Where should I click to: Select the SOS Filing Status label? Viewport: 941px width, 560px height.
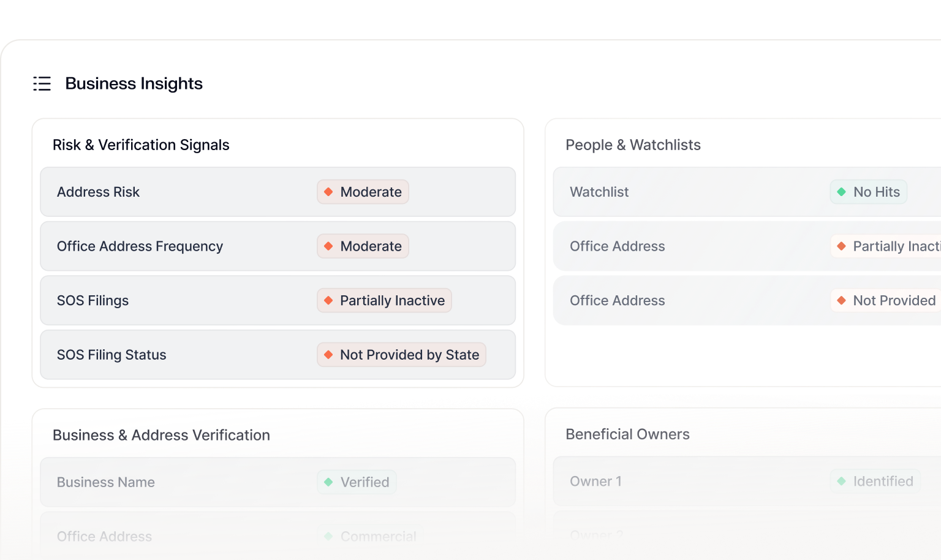coord(111,355)
